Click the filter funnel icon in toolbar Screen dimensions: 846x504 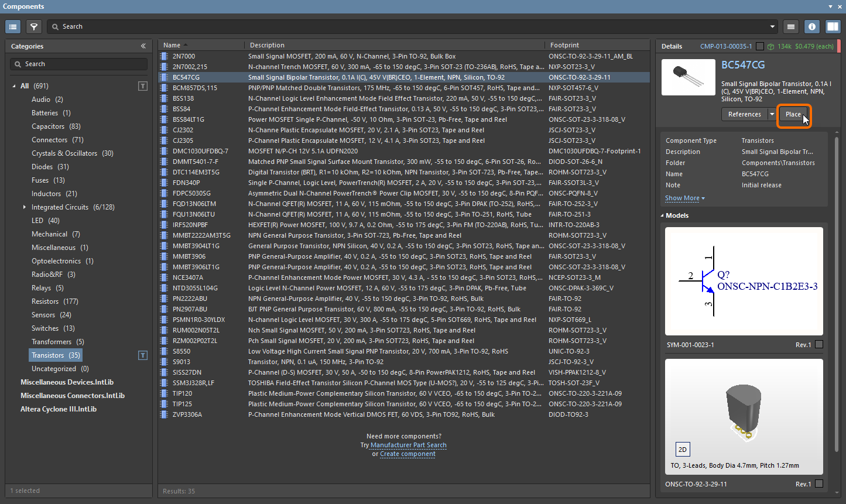pyautogui.click(x=34, y=26)
